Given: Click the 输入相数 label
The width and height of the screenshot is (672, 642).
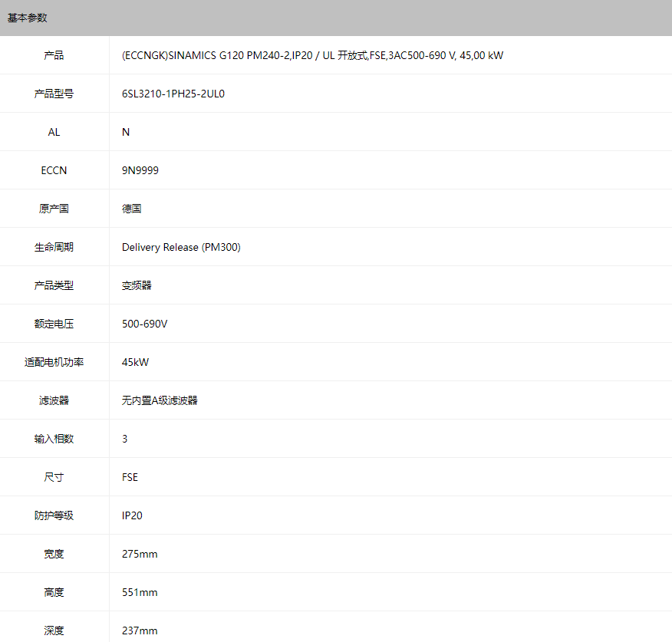Looking at the screenshot, I should coord(54,439).
